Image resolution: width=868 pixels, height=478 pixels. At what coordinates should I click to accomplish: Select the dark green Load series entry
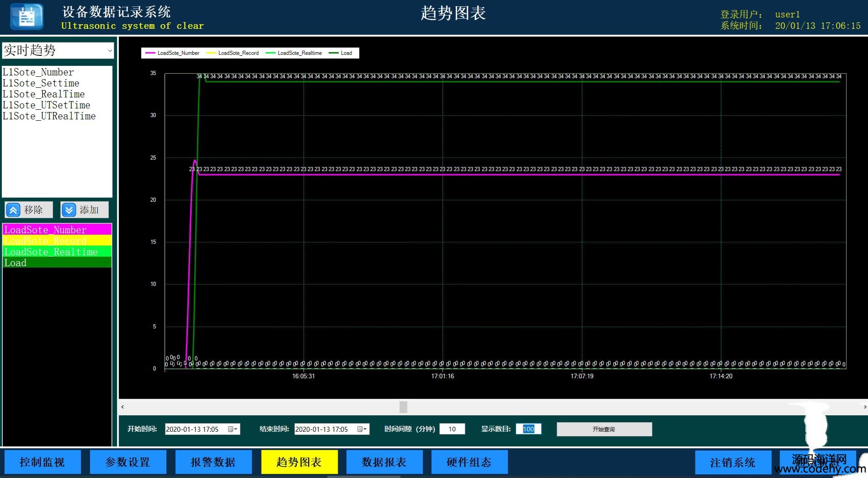(57, 263)
